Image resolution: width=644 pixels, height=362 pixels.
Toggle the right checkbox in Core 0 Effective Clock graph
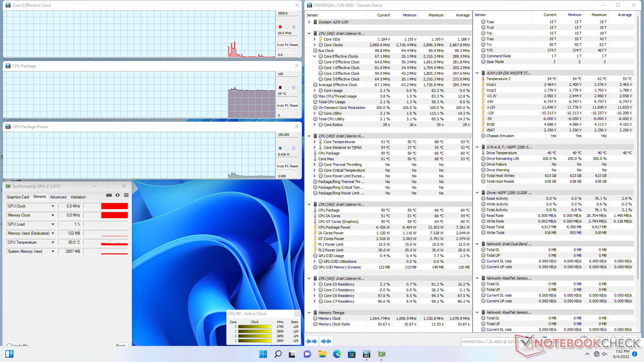pyautogui.click(x=294, y=27)
